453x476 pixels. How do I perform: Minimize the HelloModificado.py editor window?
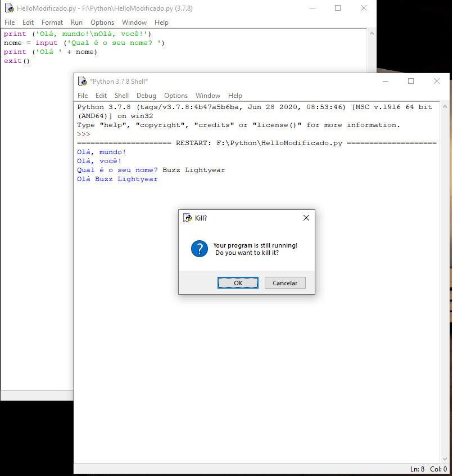pyautogui.click(x=312, y=8)
